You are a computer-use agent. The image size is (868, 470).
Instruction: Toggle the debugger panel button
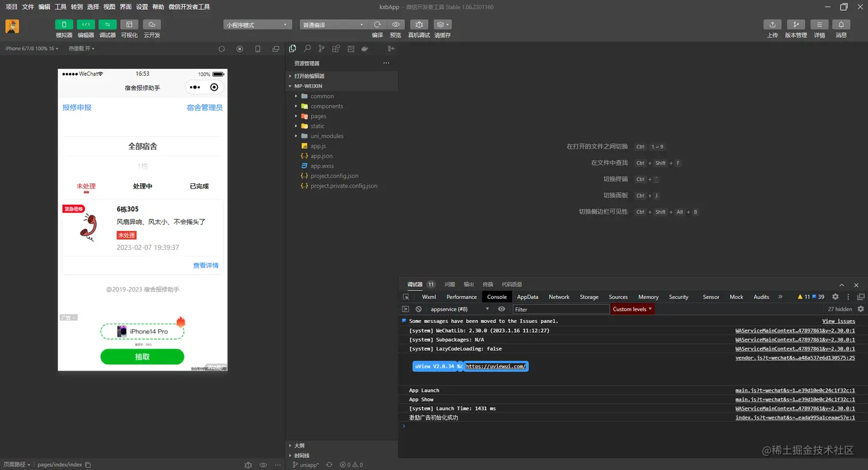107,25
